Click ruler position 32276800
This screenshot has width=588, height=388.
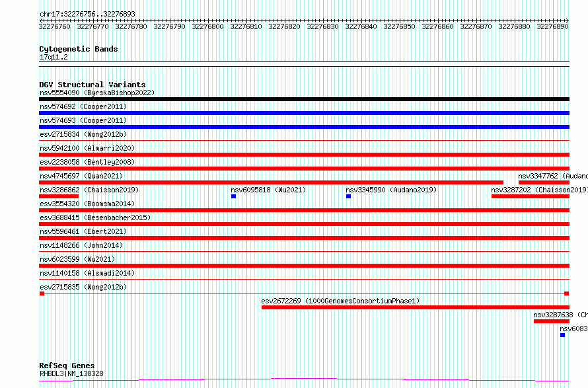(x=207, y=26)
